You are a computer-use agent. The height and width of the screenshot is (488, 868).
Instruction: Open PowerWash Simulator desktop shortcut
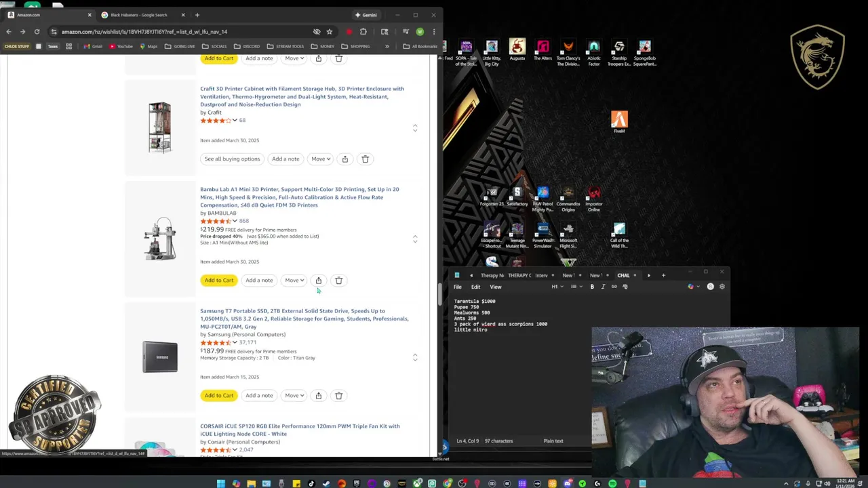[x=542, y=236]
